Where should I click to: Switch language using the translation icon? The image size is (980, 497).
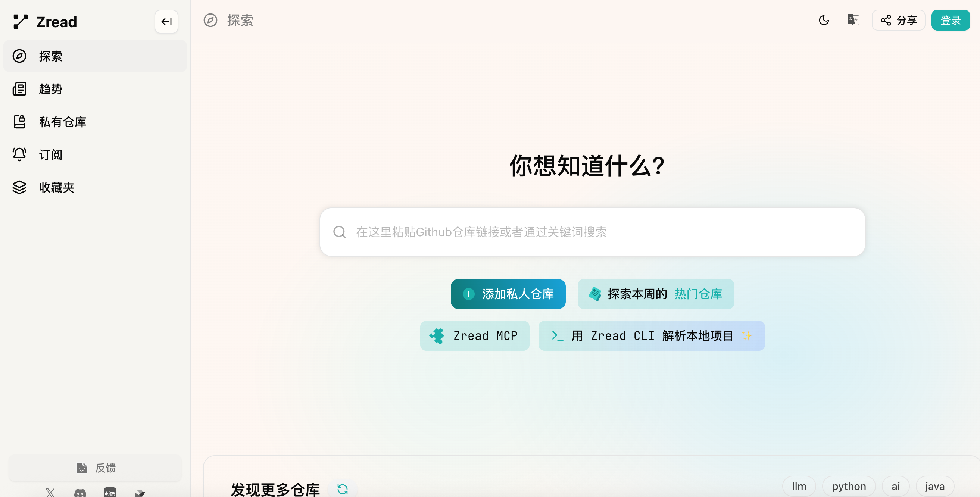pos(853,20)
